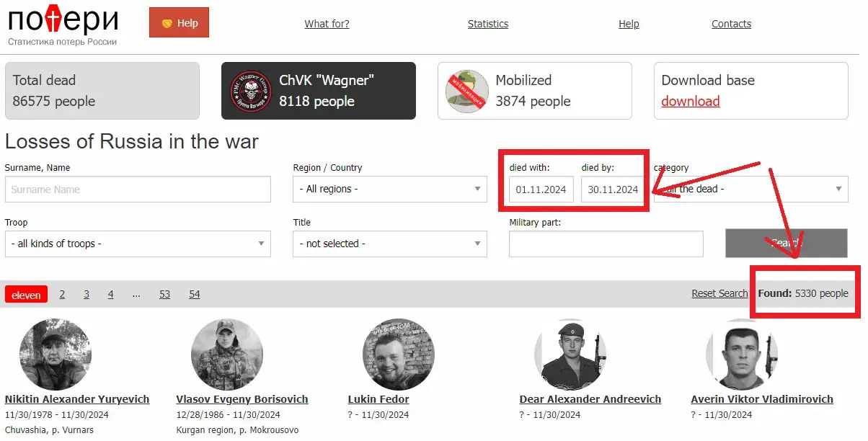Click the red Help button
The image size is (868, 441).
(179, 23)
